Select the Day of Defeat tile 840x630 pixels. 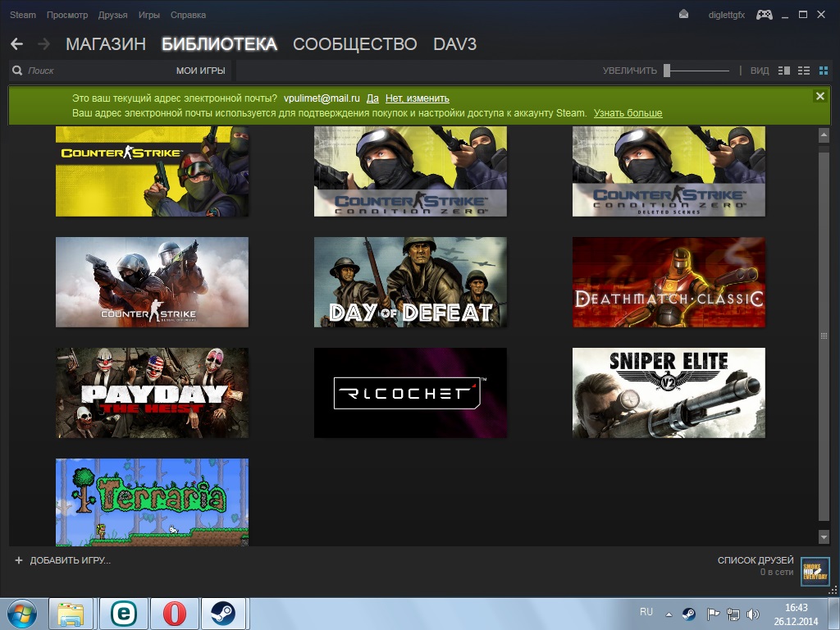point(410,282)
